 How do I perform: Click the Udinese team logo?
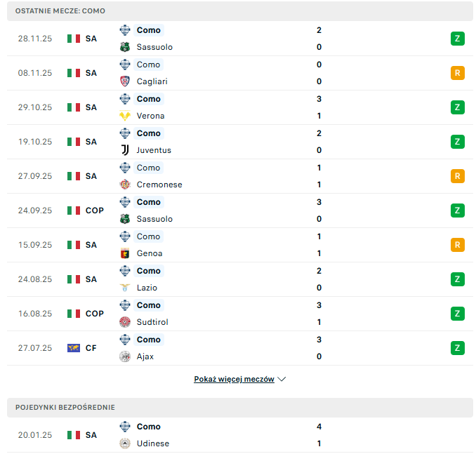[x=125, y=443]
